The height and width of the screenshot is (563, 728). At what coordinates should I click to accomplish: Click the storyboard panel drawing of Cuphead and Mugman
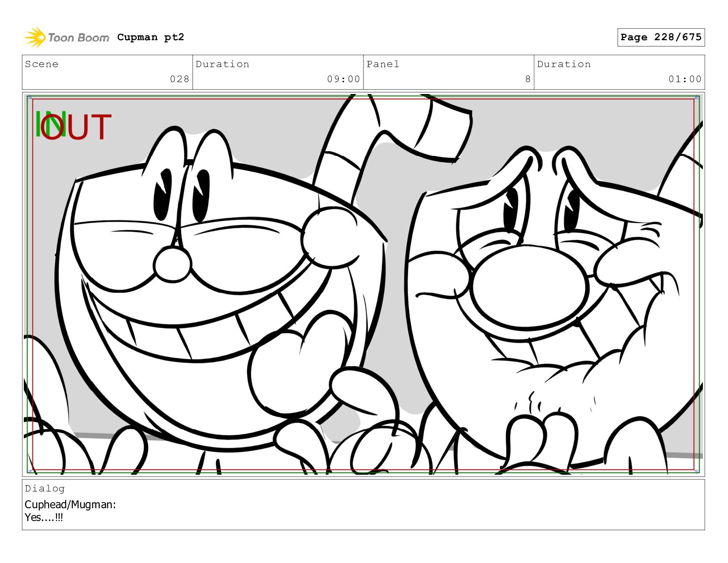(x=363, y=284)
